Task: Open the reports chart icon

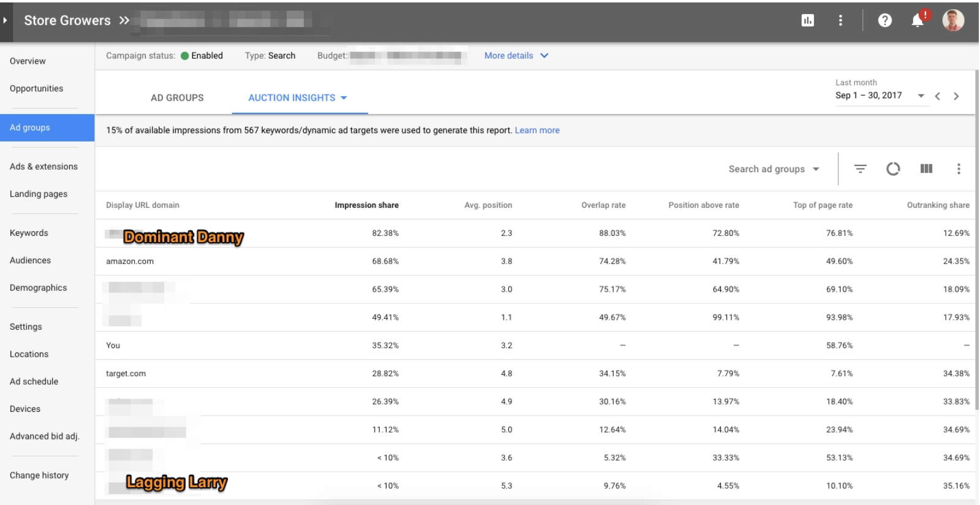Action: click(808, 20)
